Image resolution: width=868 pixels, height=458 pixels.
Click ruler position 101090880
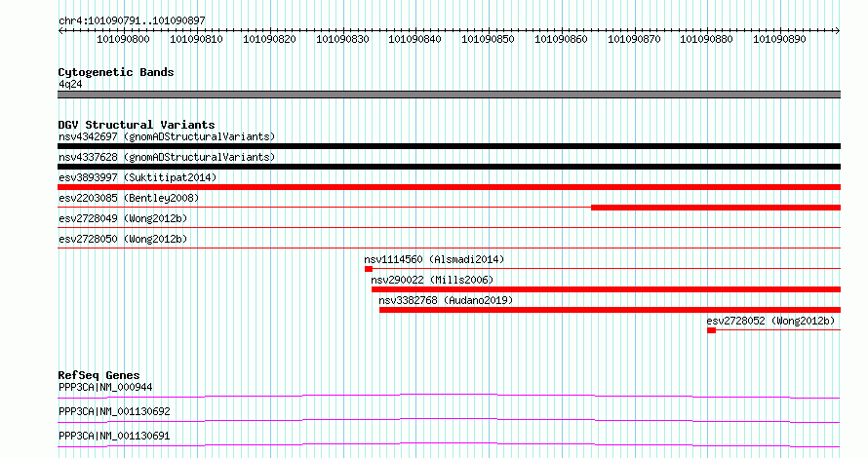pos(706,39)
